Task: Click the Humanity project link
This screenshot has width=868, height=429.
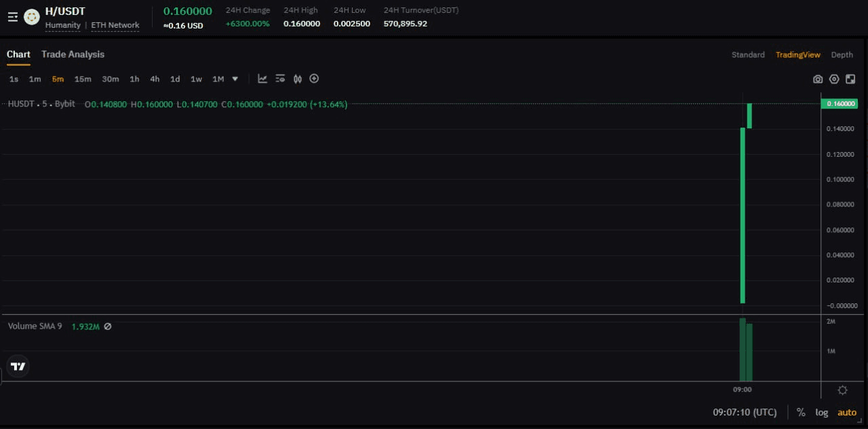Action: pos(62,25)
